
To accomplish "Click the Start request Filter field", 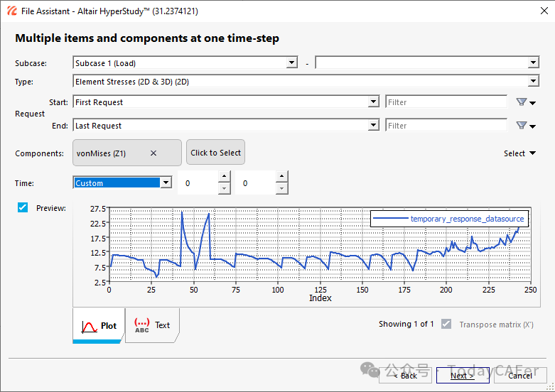I will [446, 102].
